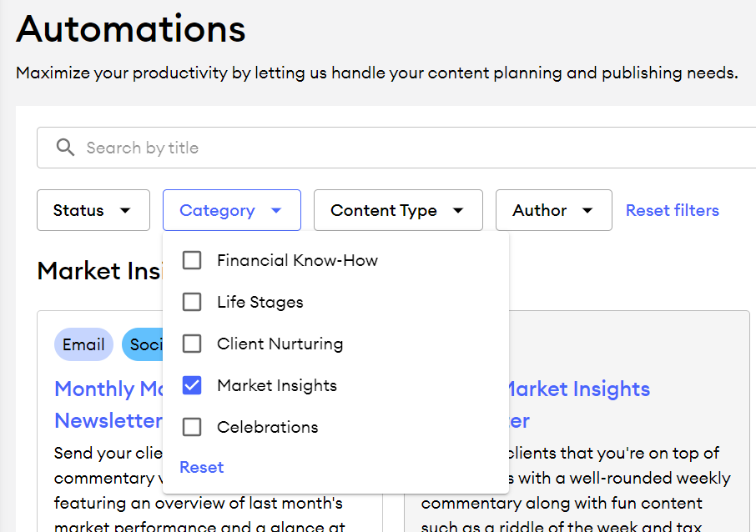Click the magnifying glass search icon
This screenshot has height=532, width=756.
tap(65, 148)
